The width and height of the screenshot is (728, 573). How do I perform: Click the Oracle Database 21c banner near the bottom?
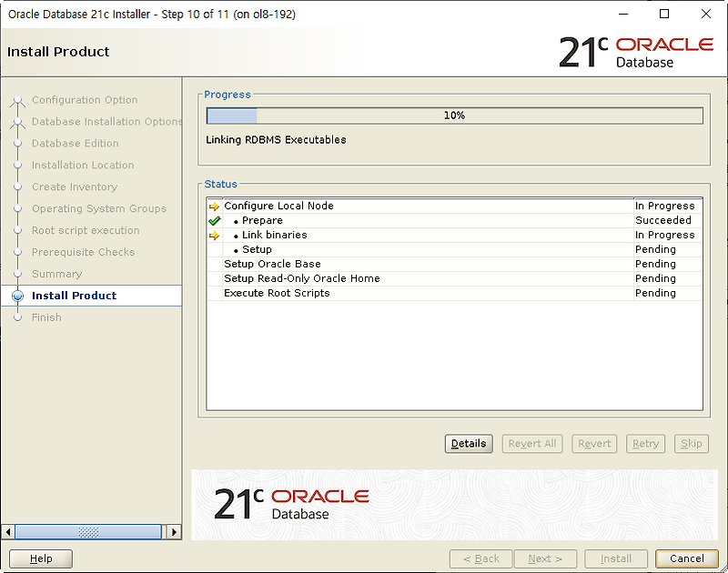coord(291,500)
